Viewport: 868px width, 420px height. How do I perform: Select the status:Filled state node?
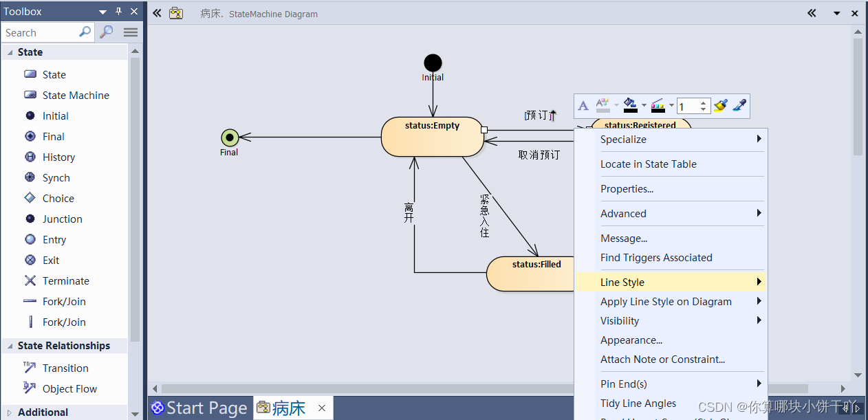(x=530, y=274)
